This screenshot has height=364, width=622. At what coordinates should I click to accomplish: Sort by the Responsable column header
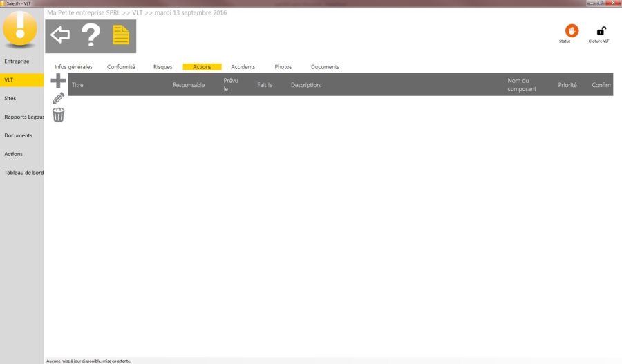(x=189, y=85)
